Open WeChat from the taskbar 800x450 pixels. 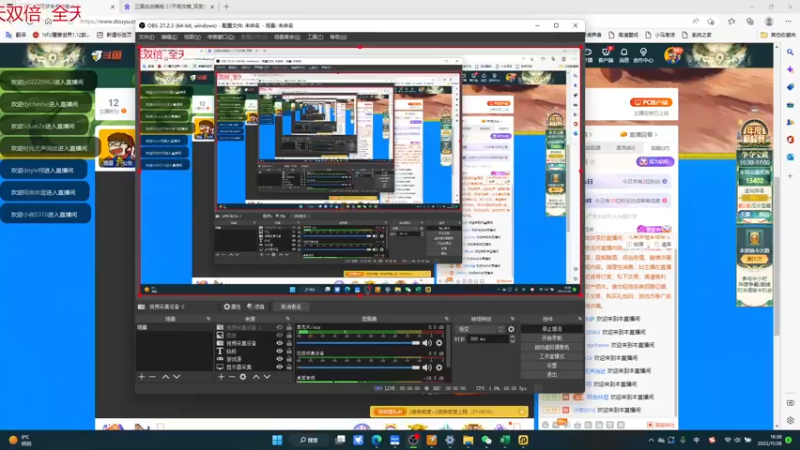click(x=486, y=440)
